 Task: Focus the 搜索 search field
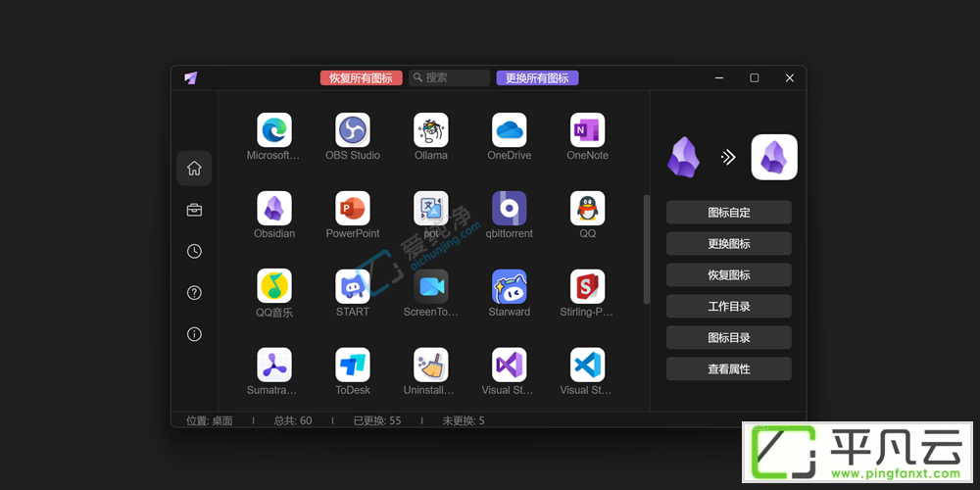point(450,78)
